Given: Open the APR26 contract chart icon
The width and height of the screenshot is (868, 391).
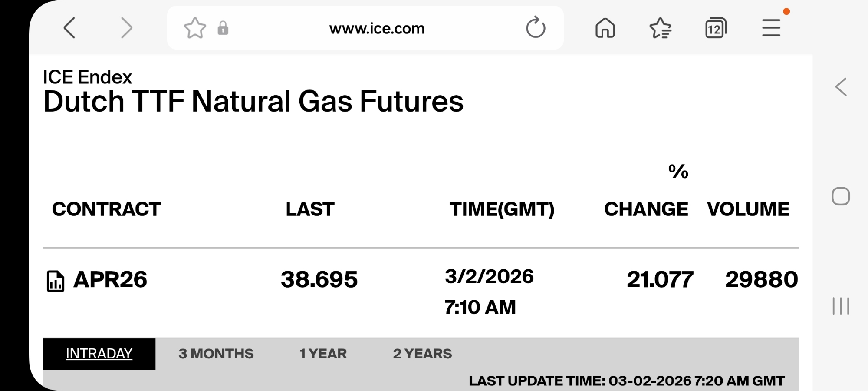Looking at the screenshot, I should (56, 281).
